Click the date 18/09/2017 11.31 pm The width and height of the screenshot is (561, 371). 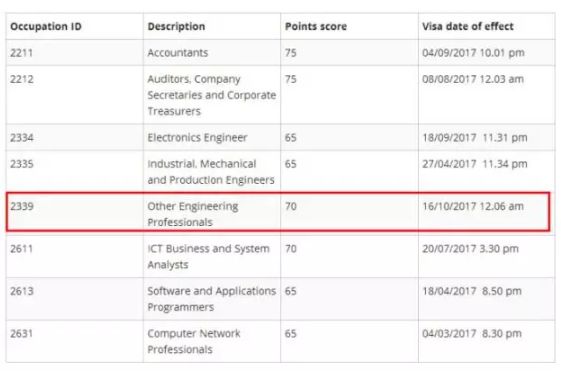click(x=474, y=138)
